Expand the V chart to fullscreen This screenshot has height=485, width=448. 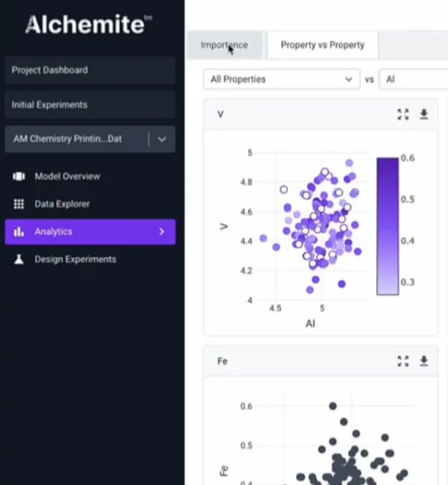pos(403,114)
